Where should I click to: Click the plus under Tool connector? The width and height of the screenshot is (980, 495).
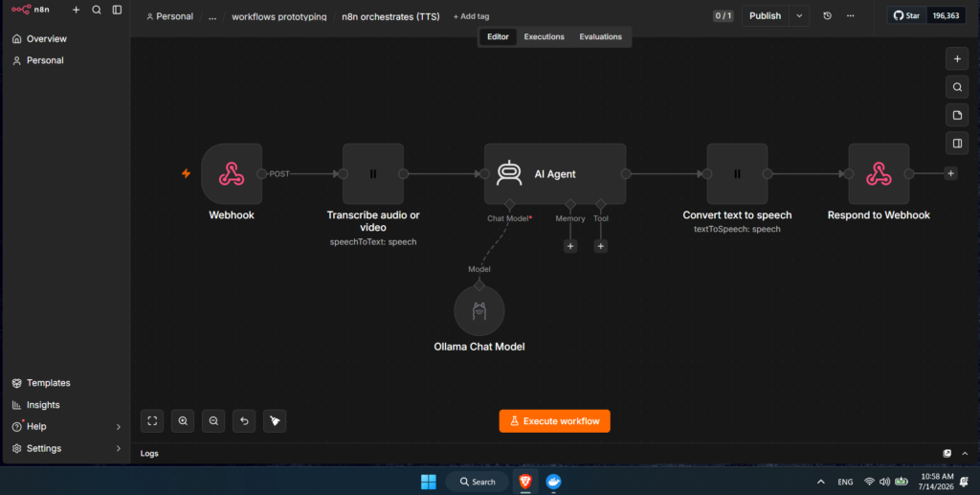point(601,246)
